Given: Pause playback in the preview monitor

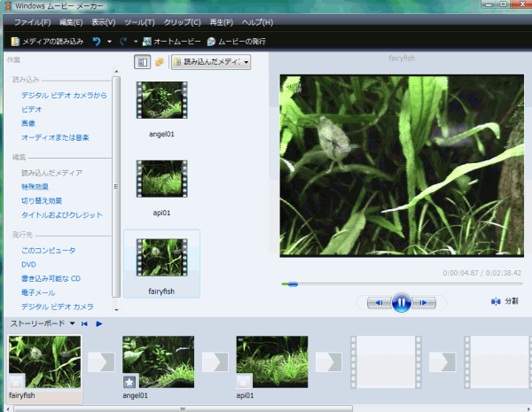Looking at the screenshot, I should click(401, 302).
